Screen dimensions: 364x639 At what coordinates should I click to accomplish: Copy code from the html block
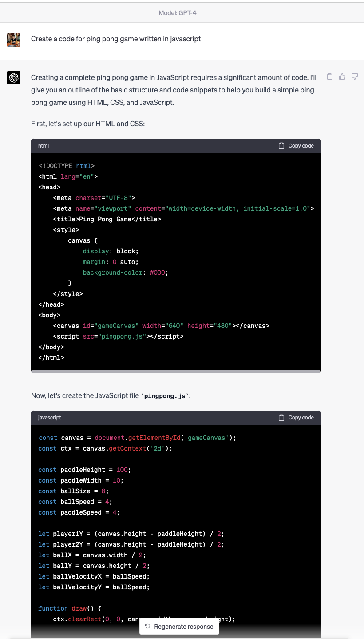point(296,146)
